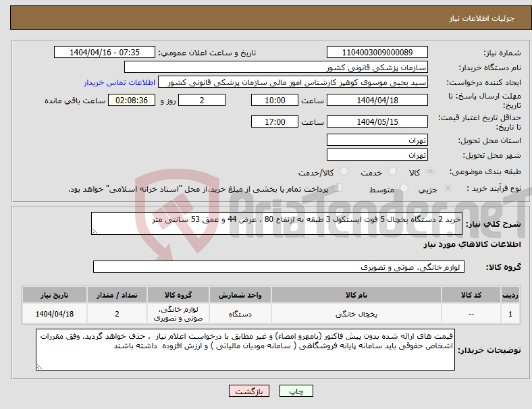Viewport: 532px width, 409px height.
Task: Click the گروه کالا column header
Action: pos(178,295)
